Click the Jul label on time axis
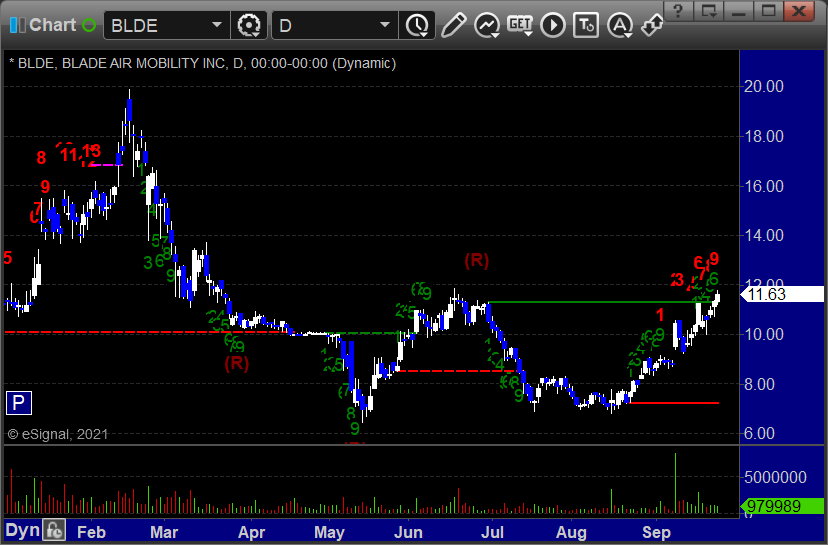This screenshot has height=545, width=828. pyautogui.click(x=492, y=532)
